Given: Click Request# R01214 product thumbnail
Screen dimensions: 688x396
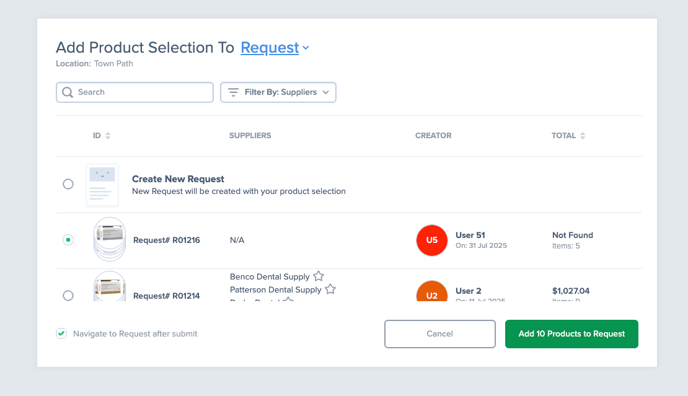Looking at the screenshot, I should click(x=110, y=286).
